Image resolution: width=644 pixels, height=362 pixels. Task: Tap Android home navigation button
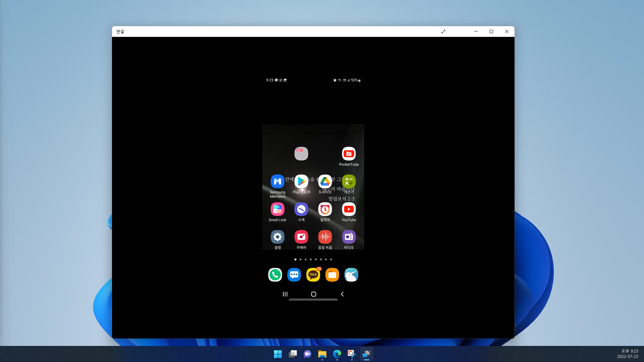coord(314,294)
